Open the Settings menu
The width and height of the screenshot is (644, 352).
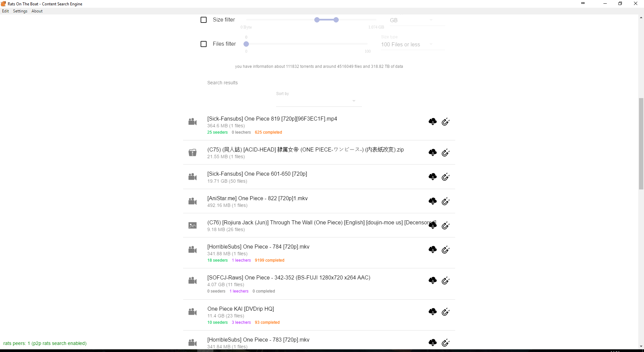[20, 11]
